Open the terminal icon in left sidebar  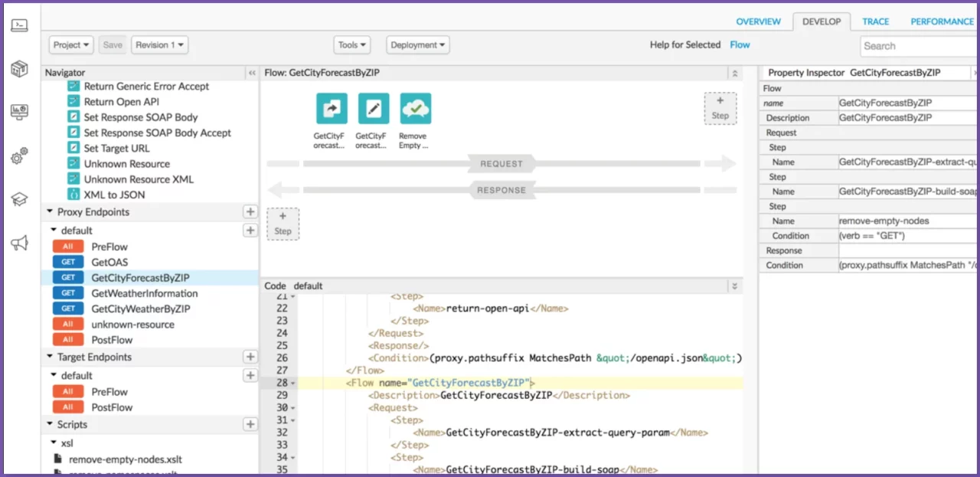19,25
